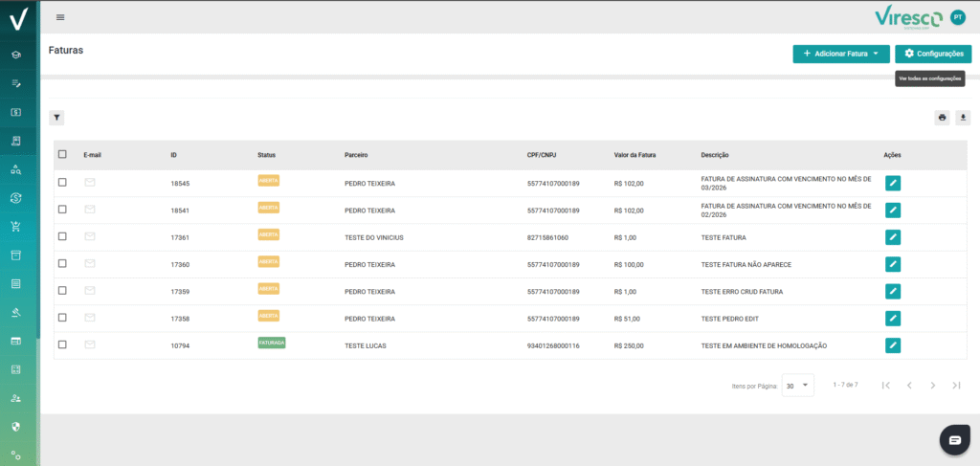
Task: Select all invoices via header checkbox
Action: point(62,154)
